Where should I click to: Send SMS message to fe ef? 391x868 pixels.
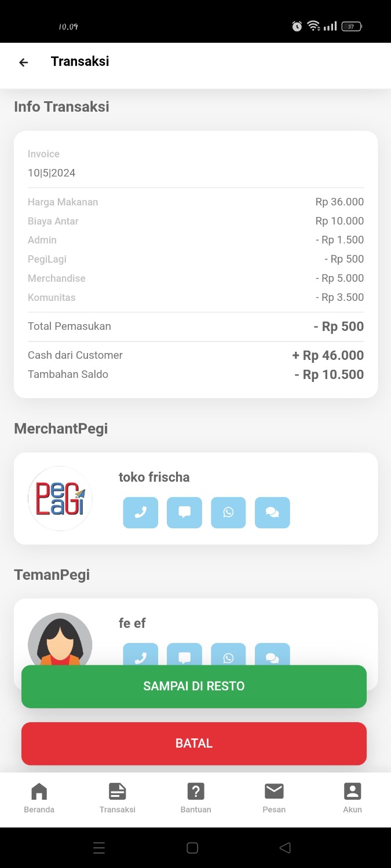pos(184,655)
